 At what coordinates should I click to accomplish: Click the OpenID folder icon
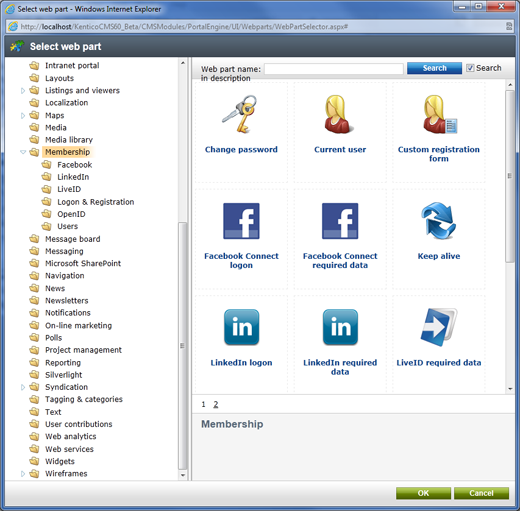pos(46,214)
